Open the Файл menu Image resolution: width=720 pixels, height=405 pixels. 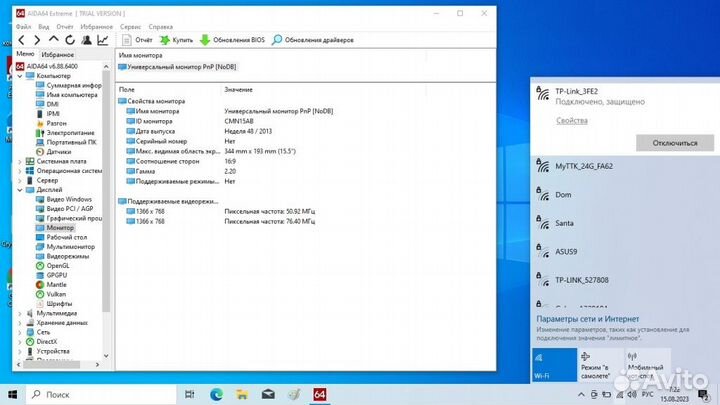[23, 27]
